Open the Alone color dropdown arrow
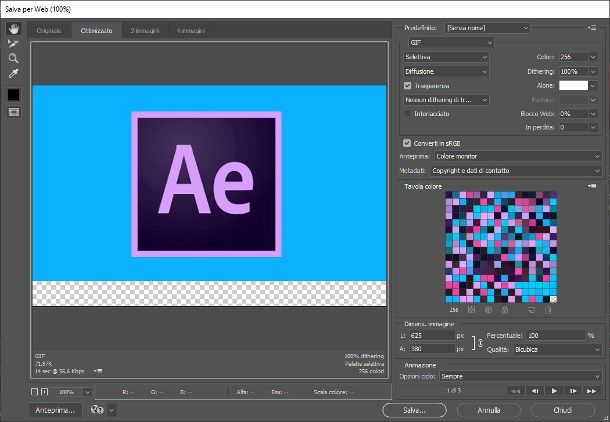610x422 pixels. pos(593,86)
